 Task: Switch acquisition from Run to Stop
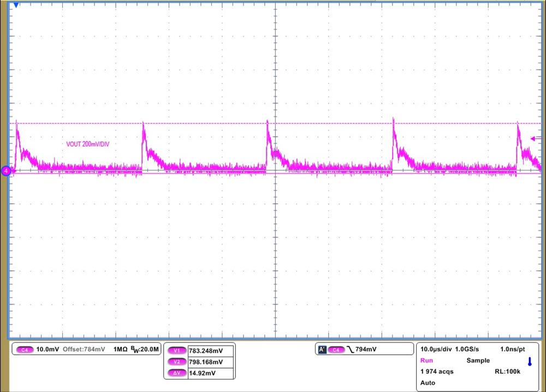coord(426,360)
